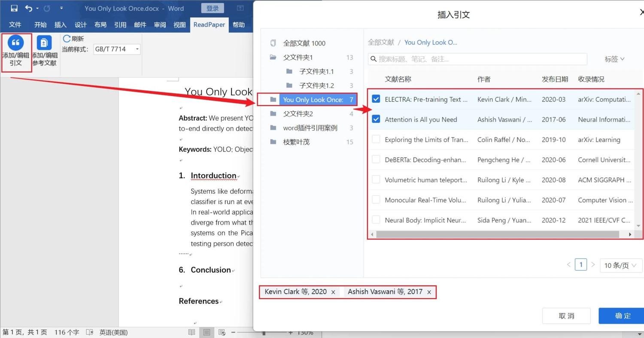Click the Add/Edit bibliography document icon
The width and height of the screenshot is (644, 338).
point(44,43)
